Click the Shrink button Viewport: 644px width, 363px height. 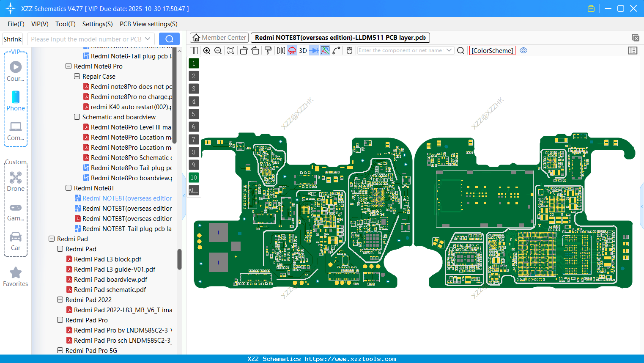(x=12, y=38)
